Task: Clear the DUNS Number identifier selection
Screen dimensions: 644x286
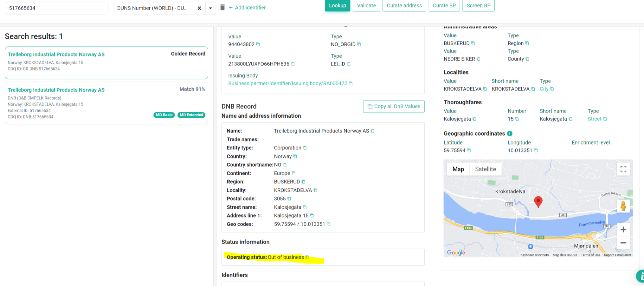Action: point(199,8)
